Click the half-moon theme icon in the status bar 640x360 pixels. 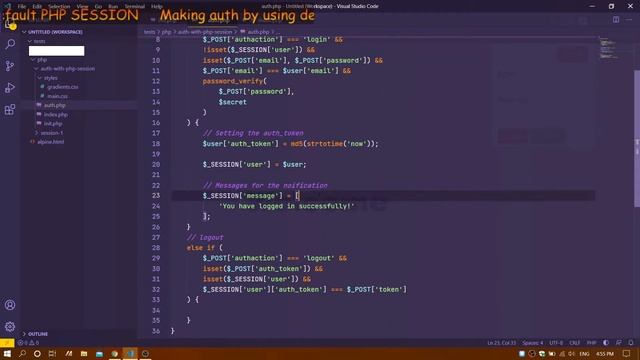pos(606,343)
